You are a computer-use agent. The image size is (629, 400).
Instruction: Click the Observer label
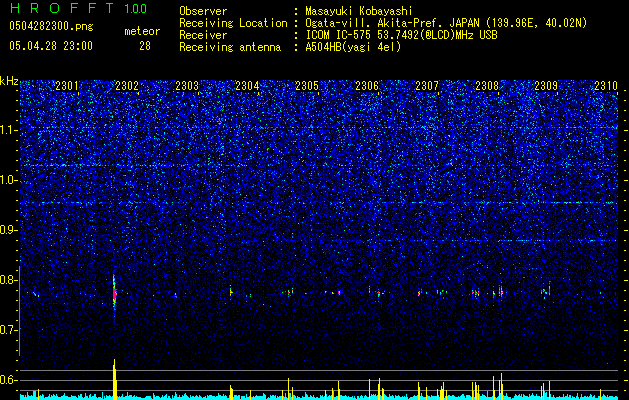tap(203, 11)
